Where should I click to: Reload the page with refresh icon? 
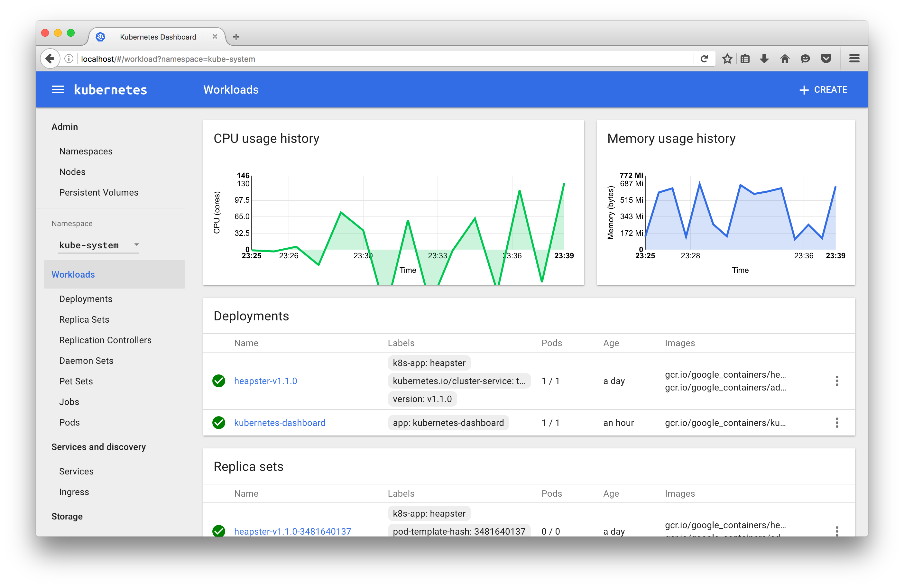[x=704, y=59]
